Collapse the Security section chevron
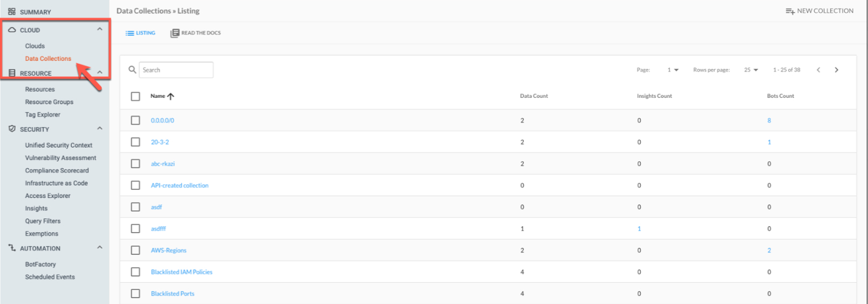The width and height of the screenshot is (868, 304). (100, 128)
